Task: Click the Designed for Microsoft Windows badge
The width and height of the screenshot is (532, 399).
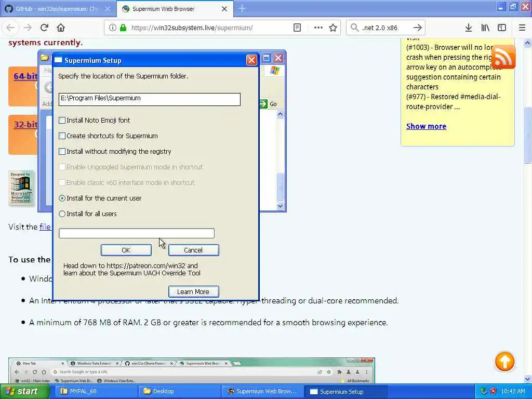Action: [x=21, y=188]
